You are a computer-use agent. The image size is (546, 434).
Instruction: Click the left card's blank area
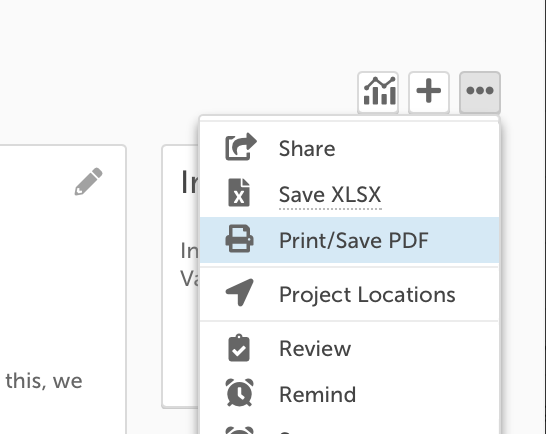click(x=63, y=272)
